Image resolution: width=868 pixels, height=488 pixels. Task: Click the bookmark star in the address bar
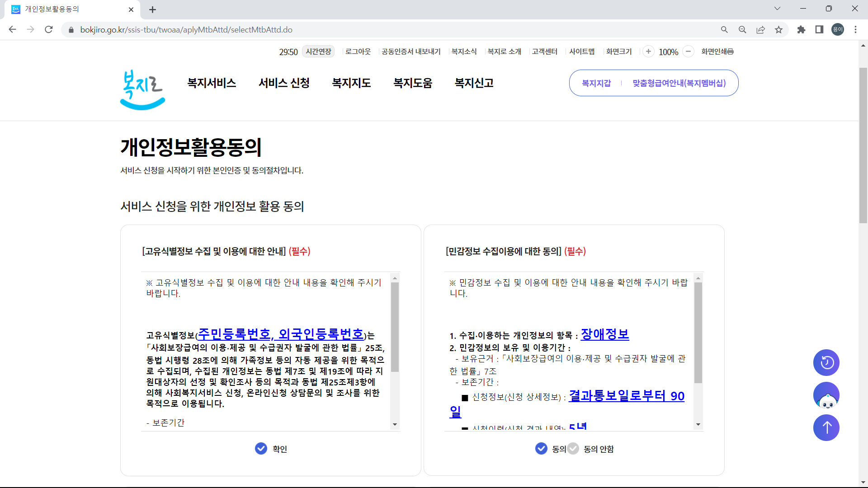click(x=778, y=29)
